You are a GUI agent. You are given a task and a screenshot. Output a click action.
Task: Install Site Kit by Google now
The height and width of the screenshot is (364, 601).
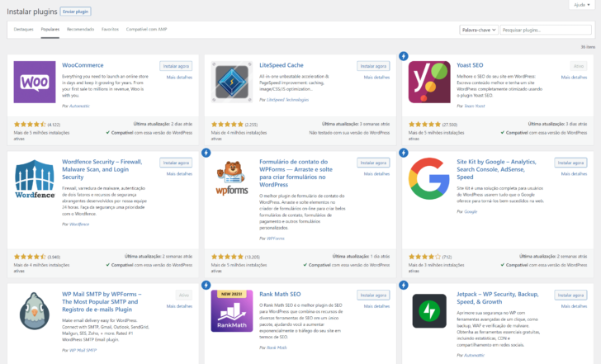[x=570, y=163]
